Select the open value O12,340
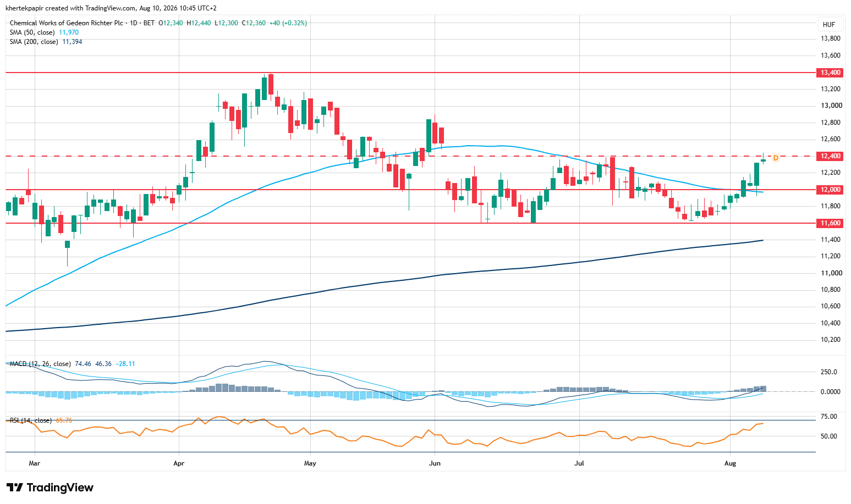Viewport: 851px width, 504px height. [171, 23]
